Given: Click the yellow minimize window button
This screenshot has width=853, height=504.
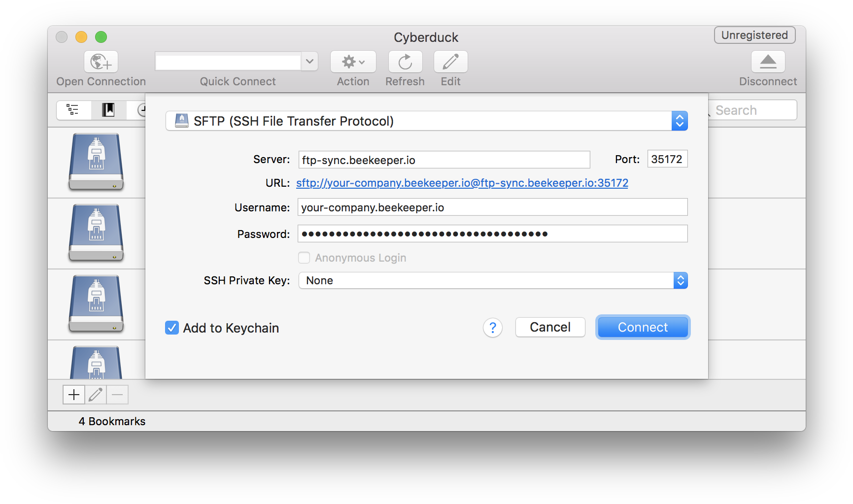Looking at the screenshot, I should pos(81,37).
